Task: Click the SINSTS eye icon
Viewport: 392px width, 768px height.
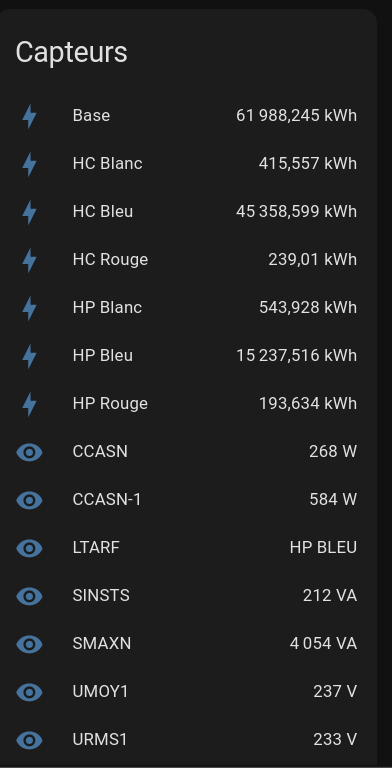Action: (29, 596)
